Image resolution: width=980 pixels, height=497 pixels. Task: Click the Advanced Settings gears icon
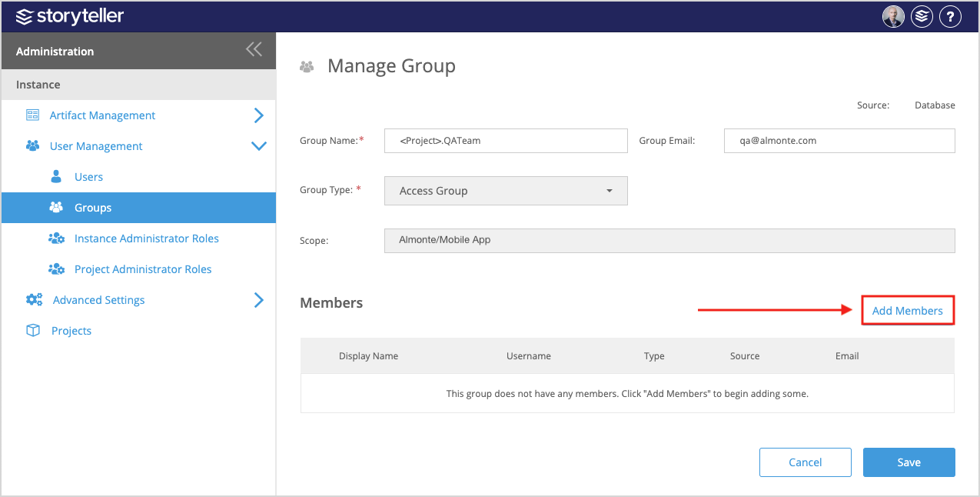(x=35, y=300)
